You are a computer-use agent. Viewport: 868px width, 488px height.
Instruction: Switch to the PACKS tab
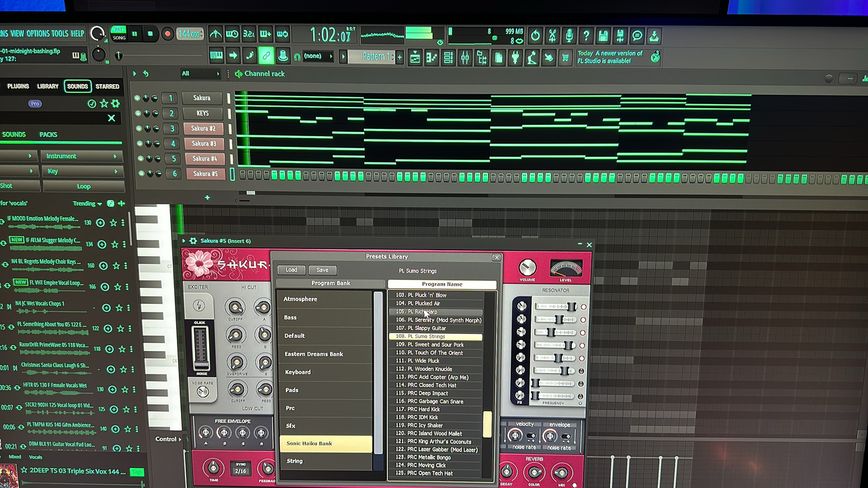point(48,134)
